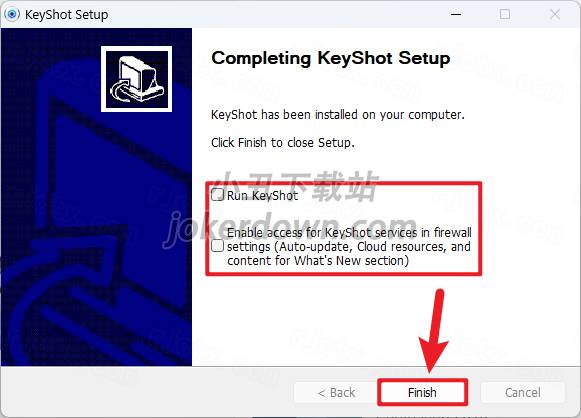Click the "KeyShot has been installed" message
This screenshot has width=581, height=418.
[x=338, y=115]
